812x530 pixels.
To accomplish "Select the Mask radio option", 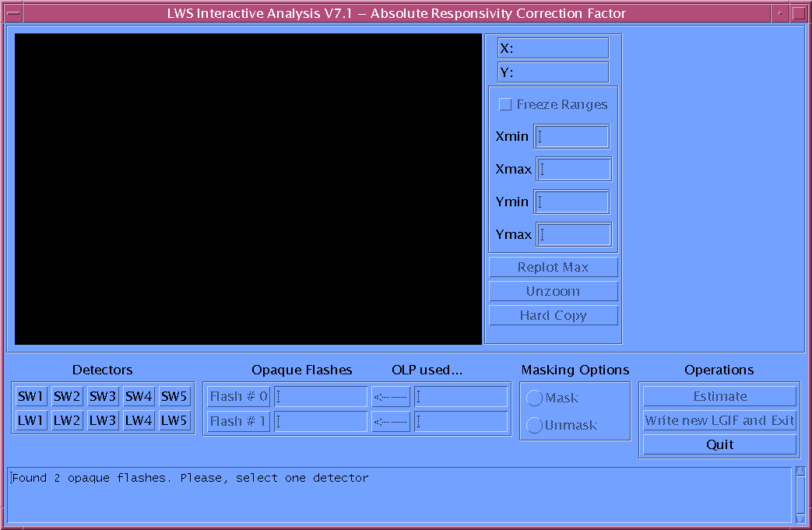I will pos(534,398).
